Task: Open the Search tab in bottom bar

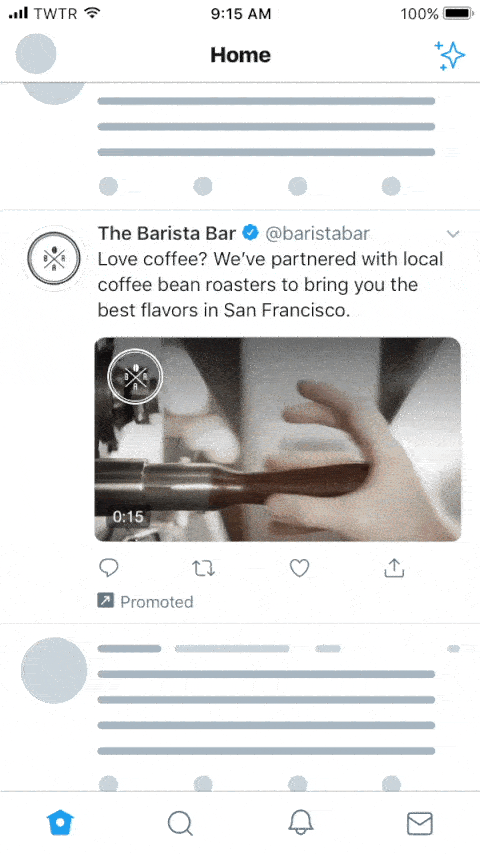Action: [x=180, y=823]
